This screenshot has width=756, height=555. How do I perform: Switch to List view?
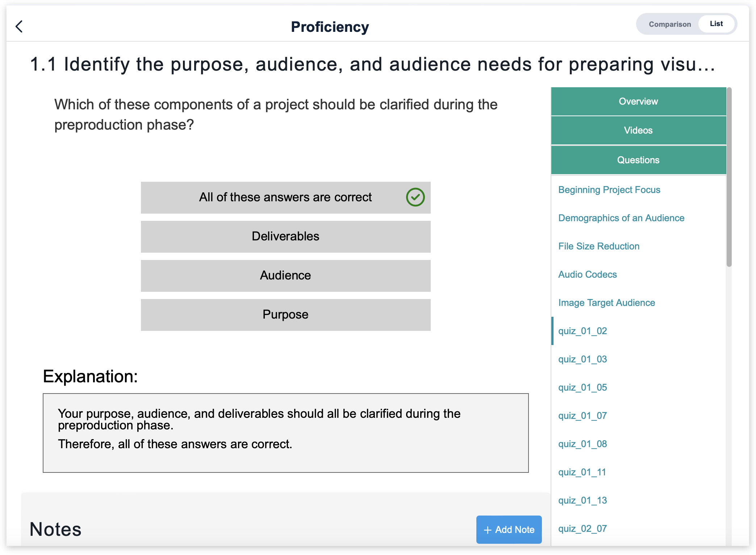click(716, 24)
